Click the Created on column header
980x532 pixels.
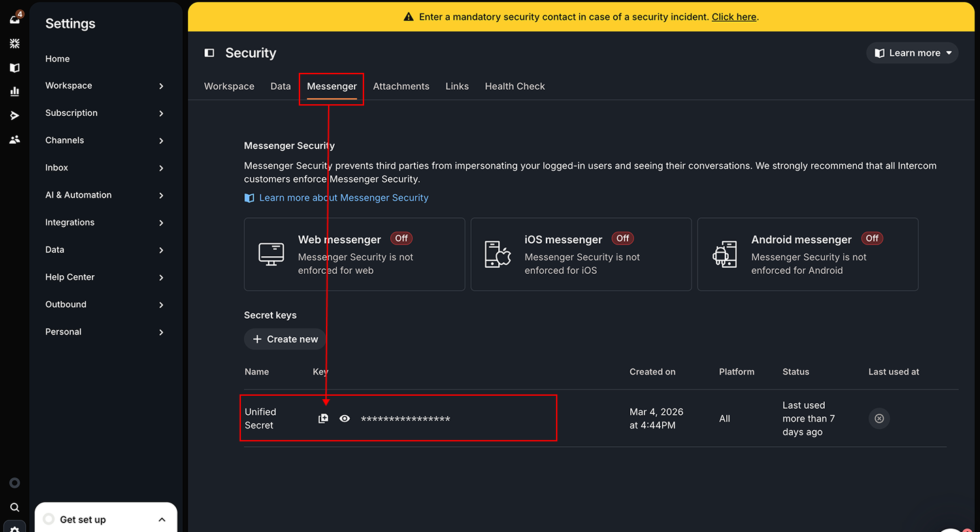pyautogui.click(x=653, y=372)
